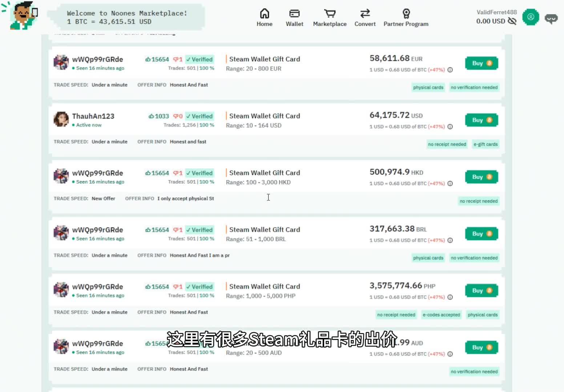
Task: Open the Partner Program badge icon
Action: pos(406,14)
